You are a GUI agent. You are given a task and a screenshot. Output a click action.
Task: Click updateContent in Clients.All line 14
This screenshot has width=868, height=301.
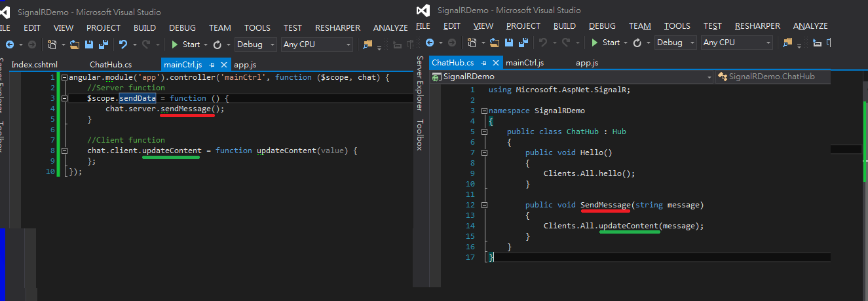(629, 226)
